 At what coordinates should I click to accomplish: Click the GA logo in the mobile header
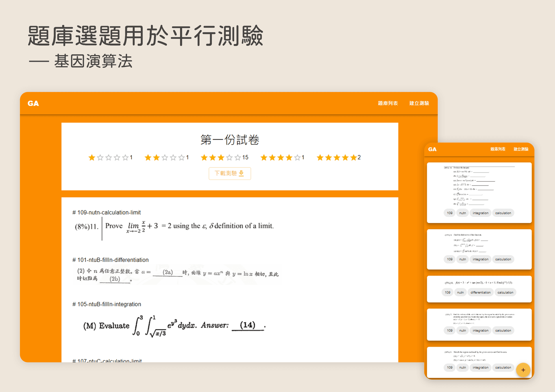(x=432, y=149)
